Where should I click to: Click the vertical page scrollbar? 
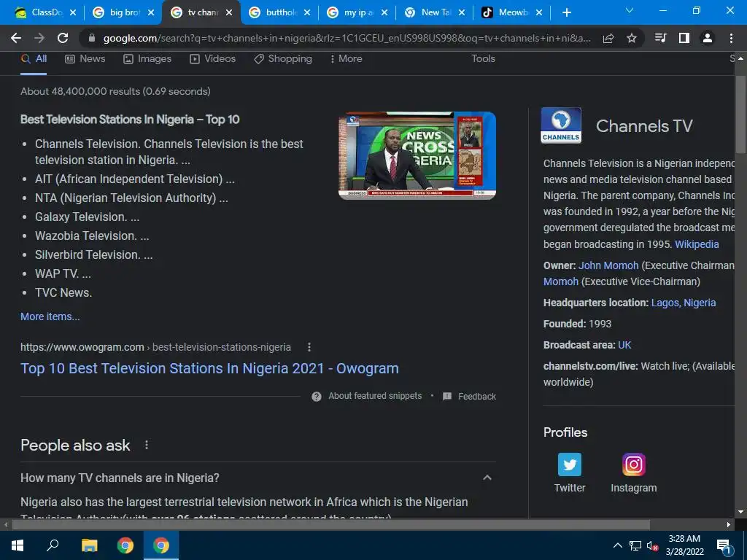(x=740, y=114)
